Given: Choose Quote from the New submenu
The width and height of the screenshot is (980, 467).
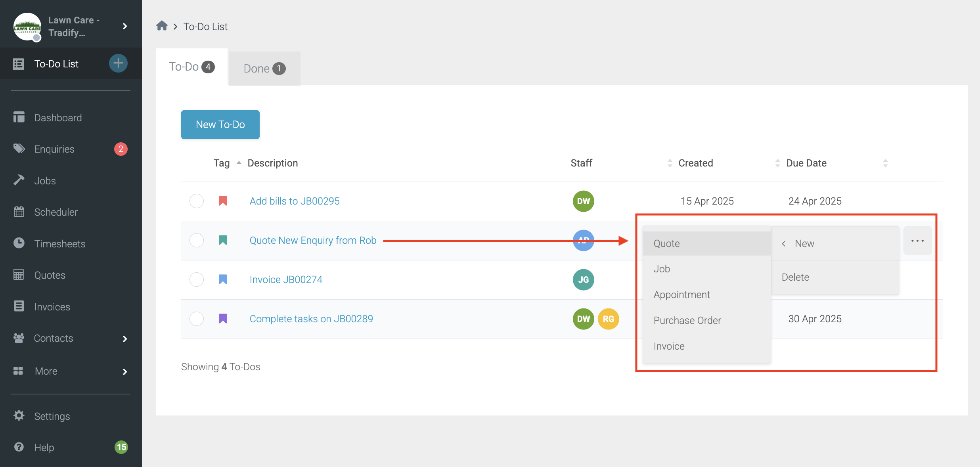Looking at the screenshot, I should [707, 243].
